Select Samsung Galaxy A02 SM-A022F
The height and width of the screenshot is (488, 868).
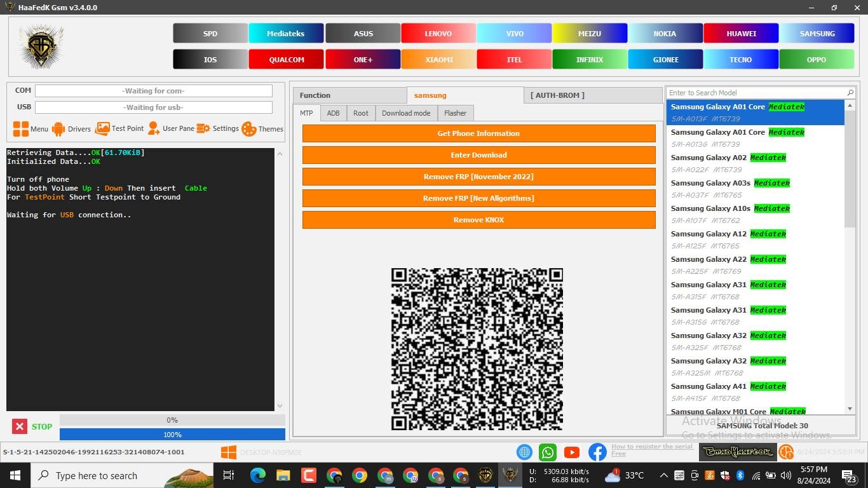pyautogui.click(x=756, y=163)
